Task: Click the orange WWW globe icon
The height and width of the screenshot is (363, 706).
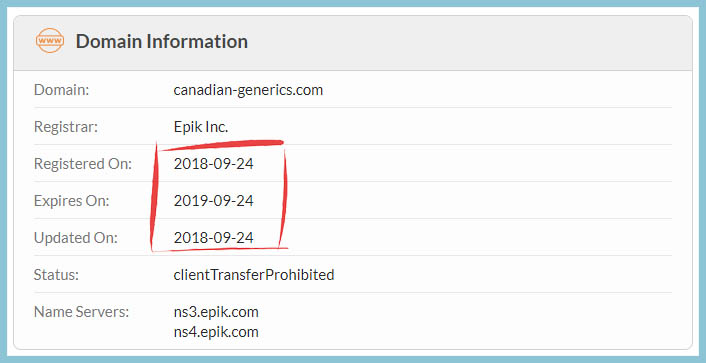Action: [50, 41]
